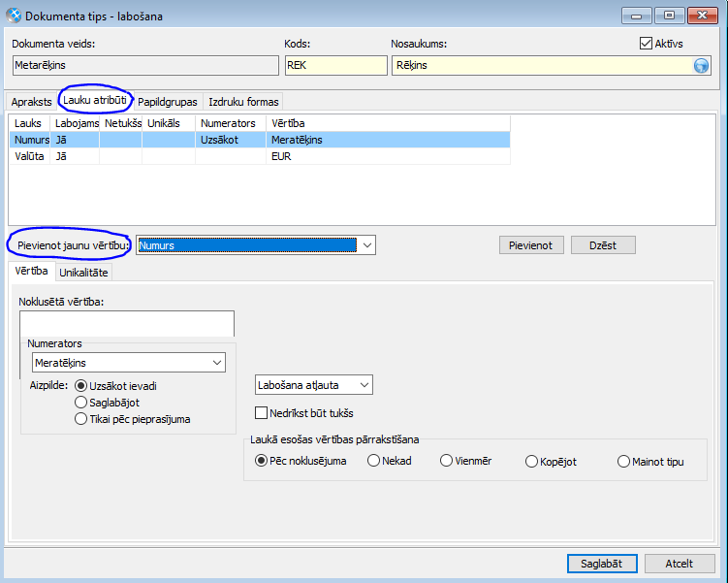Image resolution: width=728 pixels, height=583 pixels.
Task: Select the Vērtība sub-tab
Action: pyautogui.click(x=32, y=271)
